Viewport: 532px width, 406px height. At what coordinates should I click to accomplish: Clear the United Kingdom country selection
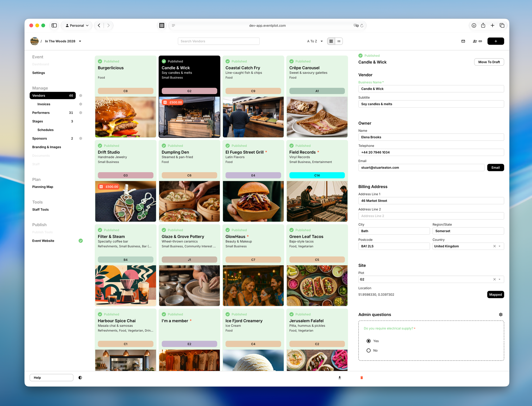494,246
